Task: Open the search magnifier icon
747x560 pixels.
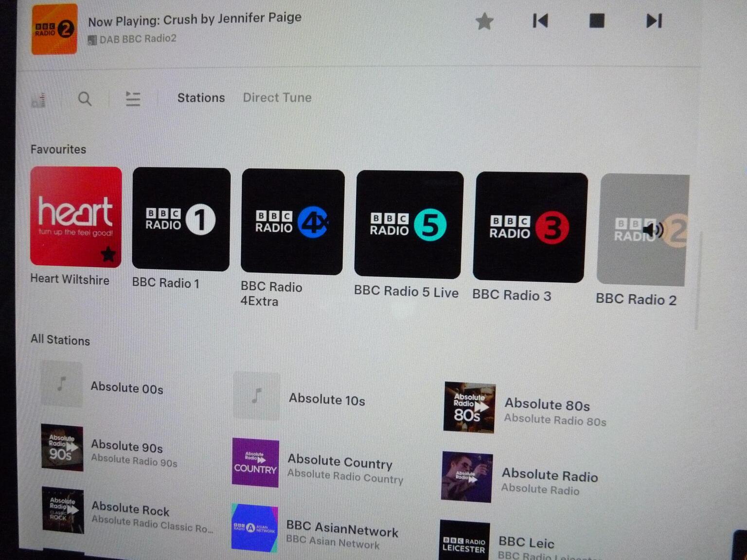Action: pyautogui.click(x=85, y=99)
